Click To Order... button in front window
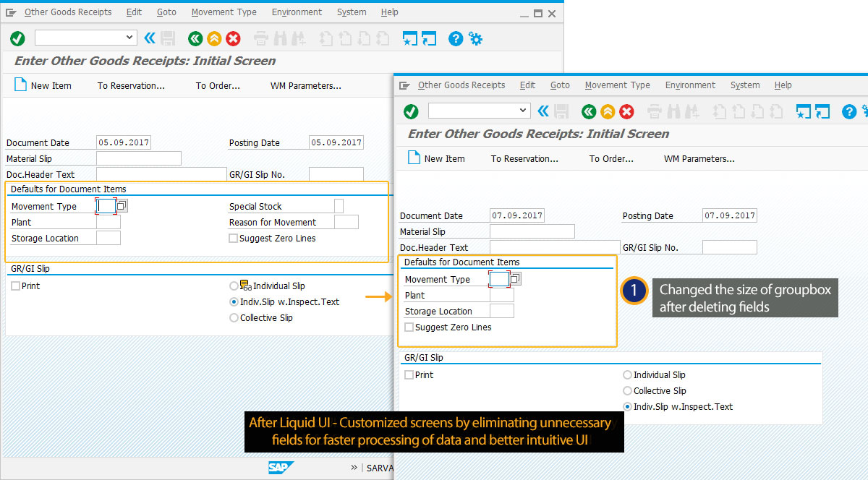The height and width of the screenshot is (480, 868). 611,158
